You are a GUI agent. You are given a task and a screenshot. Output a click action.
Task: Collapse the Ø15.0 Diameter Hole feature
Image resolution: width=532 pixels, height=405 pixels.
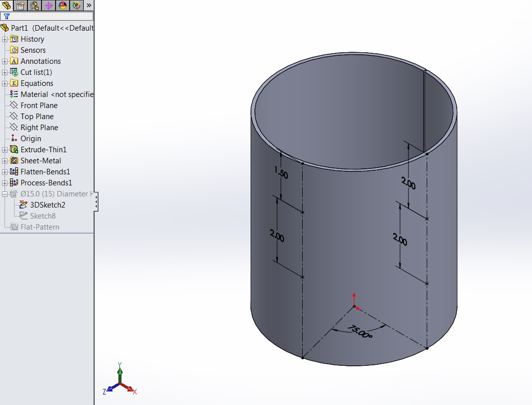[x=5, y=194]
